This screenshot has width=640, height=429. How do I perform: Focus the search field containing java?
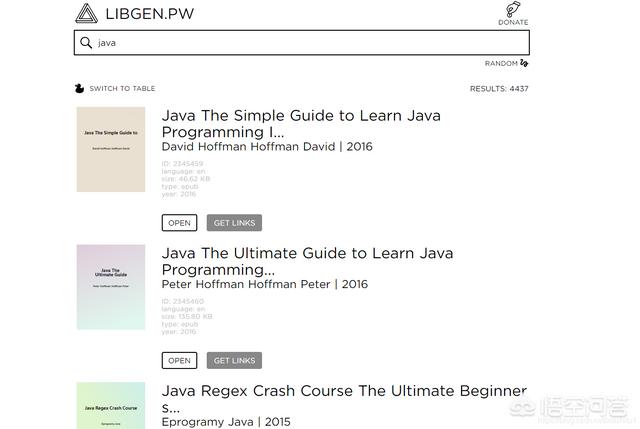[x=302, y=42]
